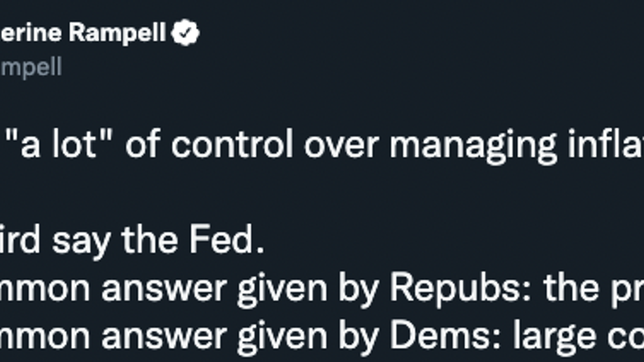Click the word "over" in the first line
Screen dimensions: 644x362
341,145
